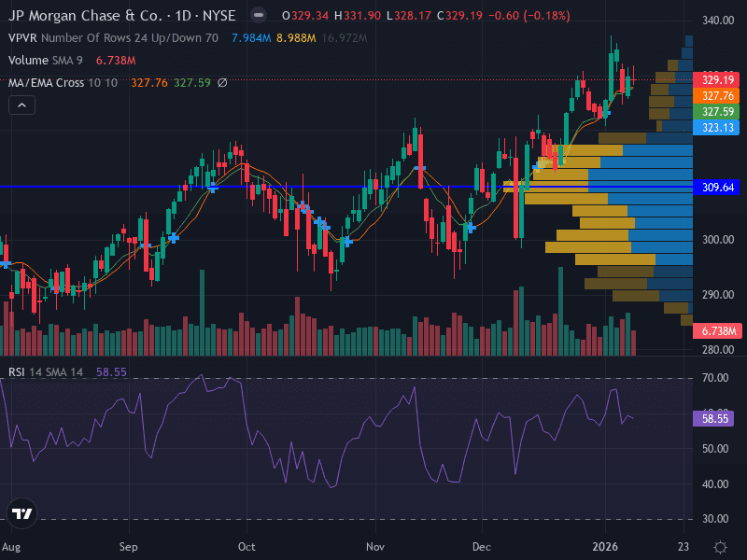This screenshot has height=560, width=747.
Task: Select the JP Morgan Chase & Co. title
Action: coord(86,16)
